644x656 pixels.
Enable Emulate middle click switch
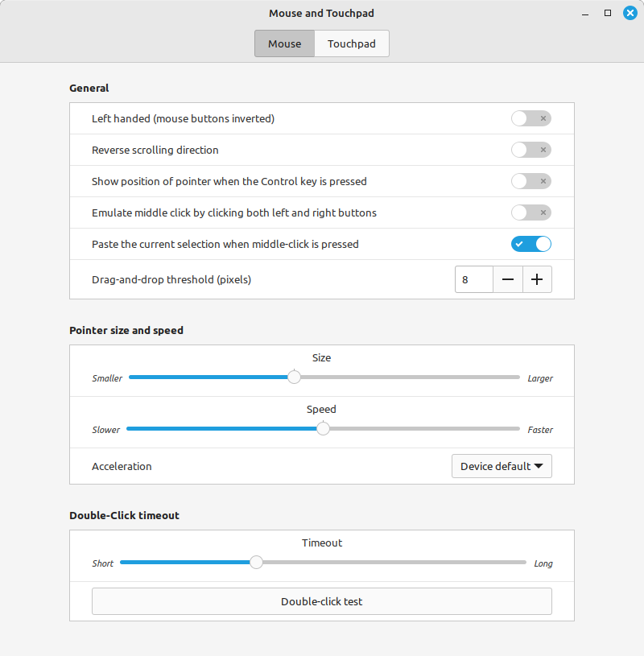(x=531, y=212)
